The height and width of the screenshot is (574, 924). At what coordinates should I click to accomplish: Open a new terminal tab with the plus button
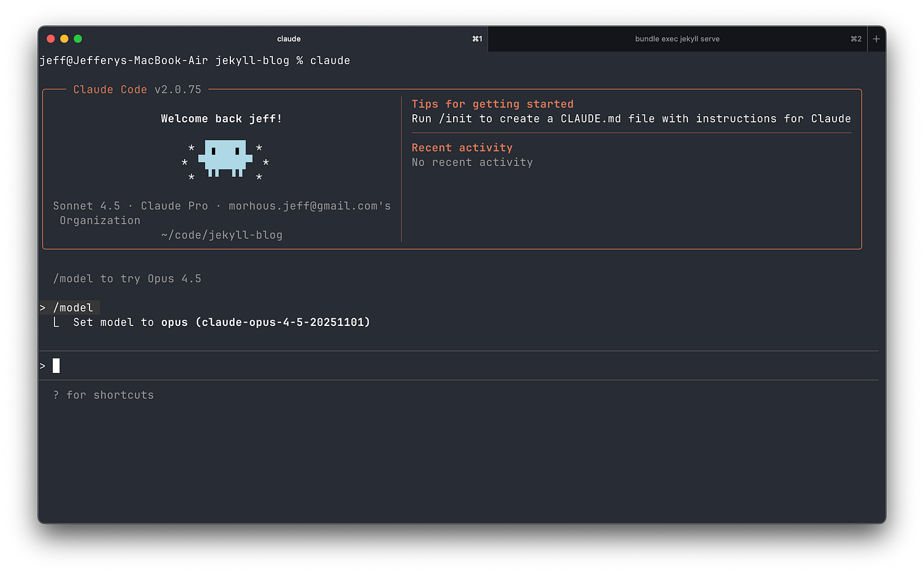pyautogui.click(x=876, y=39)
